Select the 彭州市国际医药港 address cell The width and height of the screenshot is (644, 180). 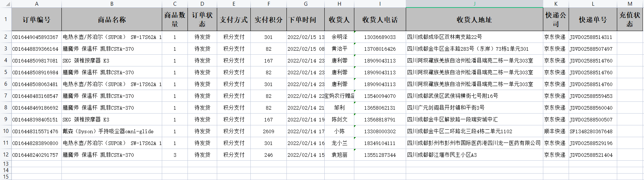coord(474,143)
